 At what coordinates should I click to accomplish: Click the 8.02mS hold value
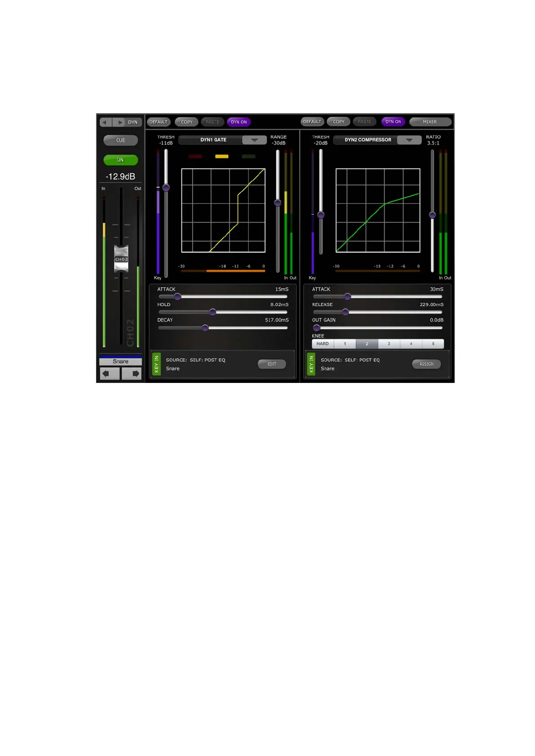[x=279, y=305]
